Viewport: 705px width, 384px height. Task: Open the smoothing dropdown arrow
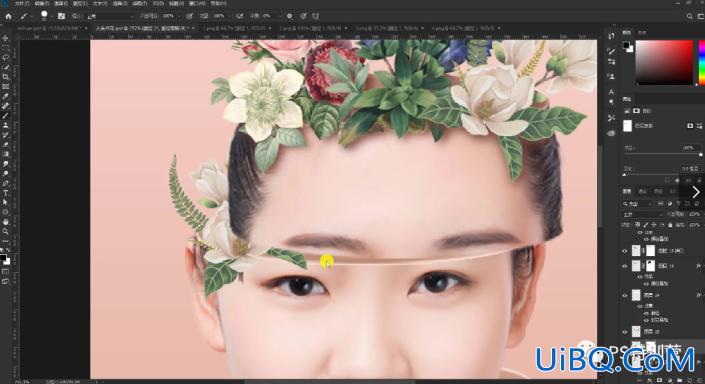[x=280, y=16]
